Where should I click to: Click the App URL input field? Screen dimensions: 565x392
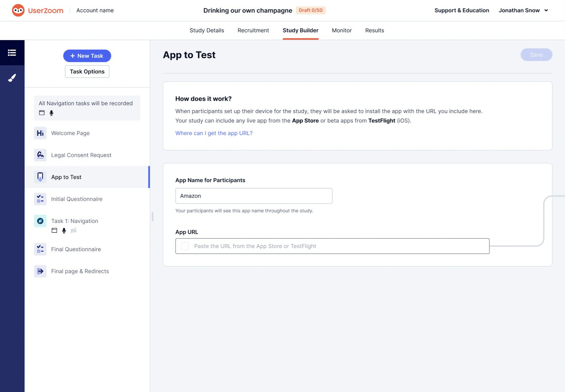tap(332, 246)
